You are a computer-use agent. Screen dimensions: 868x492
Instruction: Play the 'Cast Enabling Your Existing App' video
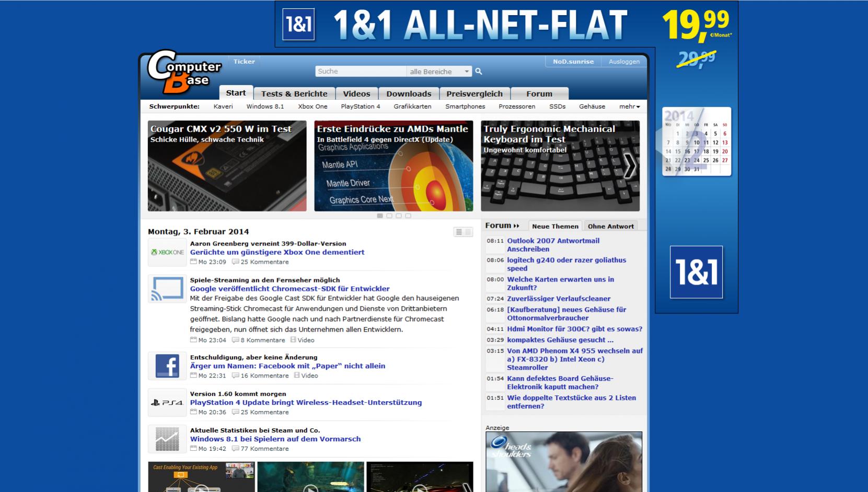(201, 477)
